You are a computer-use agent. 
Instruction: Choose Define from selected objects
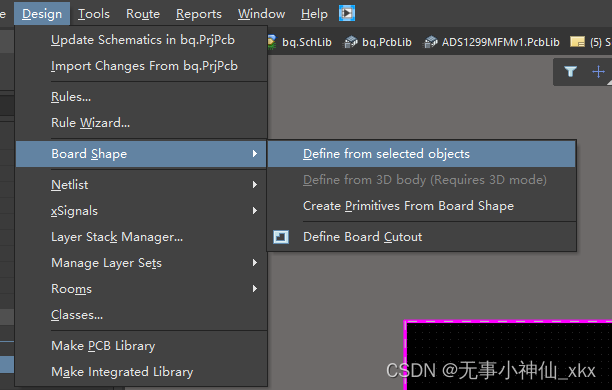[422, 154]
